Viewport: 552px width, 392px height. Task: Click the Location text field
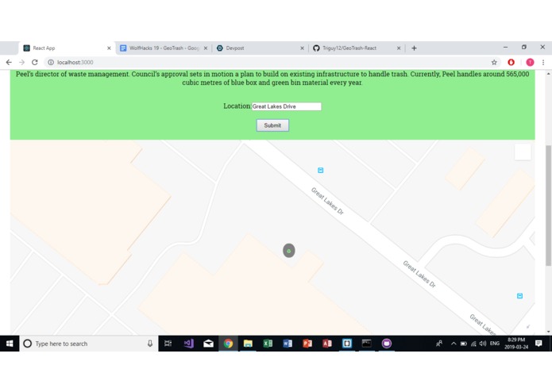(x=286, y=106)
